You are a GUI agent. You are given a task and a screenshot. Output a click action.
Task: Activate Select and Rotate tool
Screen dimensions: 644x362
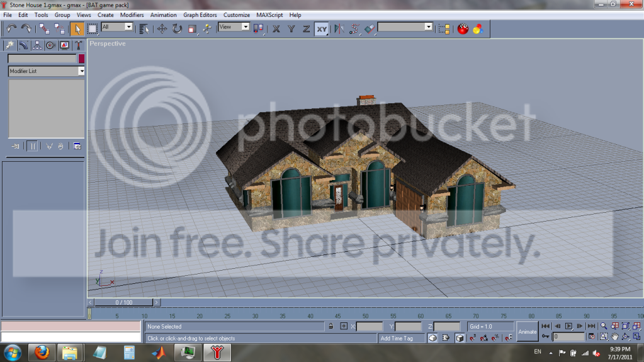[x=177, y=29]
